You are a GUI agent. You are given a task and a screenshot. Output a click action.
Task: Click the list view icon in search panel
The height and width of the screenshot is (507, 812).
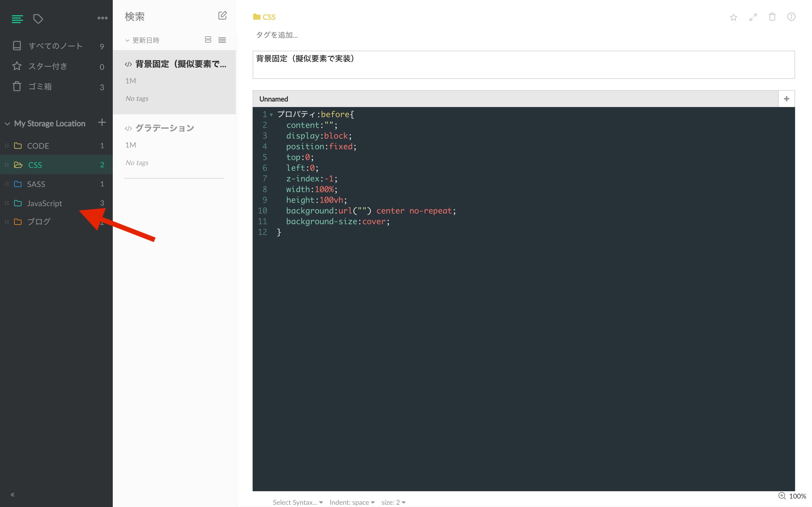point(222,40)
